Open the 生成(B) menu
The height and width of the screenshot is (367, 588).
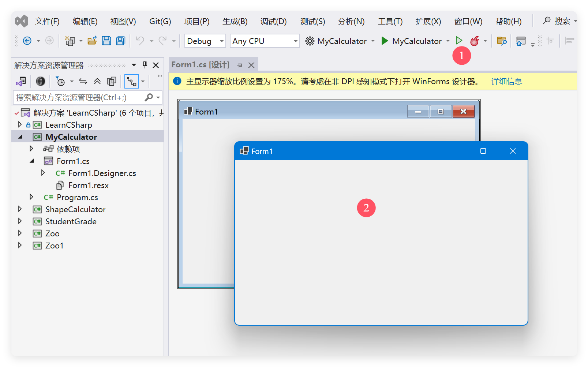(235, 21)
